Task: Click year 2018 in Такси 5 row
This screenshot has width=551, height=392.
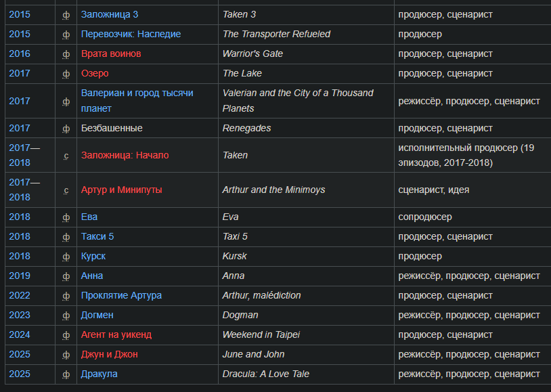Action: coord(20,236)
